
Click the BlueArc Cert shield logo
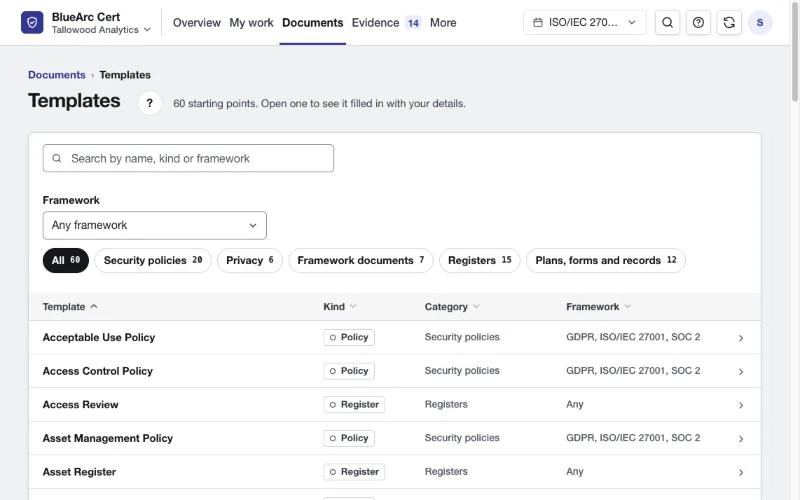32,22
